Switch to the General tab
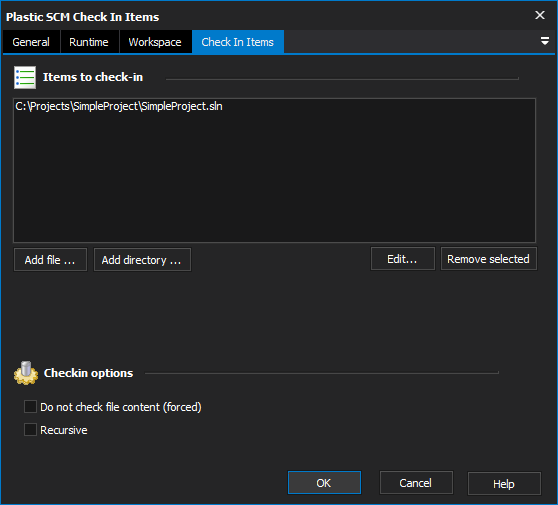Viewport: 558px width, 505px height. coord(31,42)
